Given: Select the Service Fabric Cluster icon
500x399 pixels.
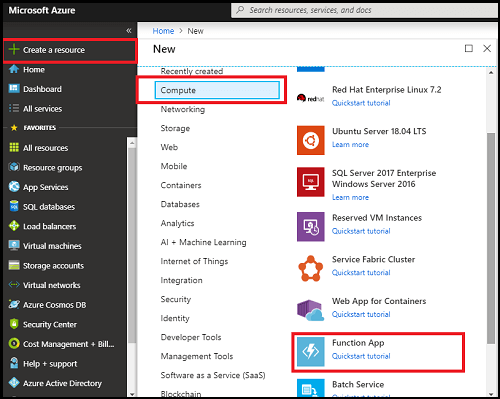Looking at the screenshot, I should [x=310, y=268].
